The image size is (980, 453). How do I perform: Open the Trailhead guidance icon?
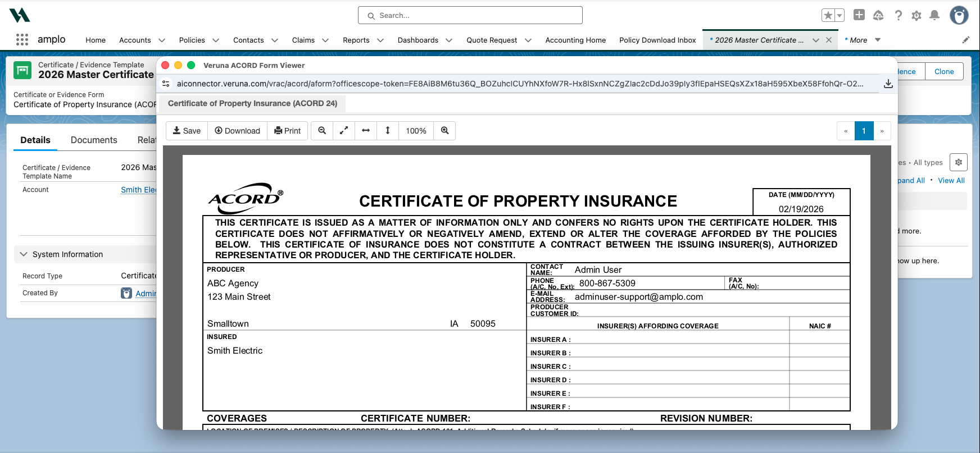tap(878, 15)
